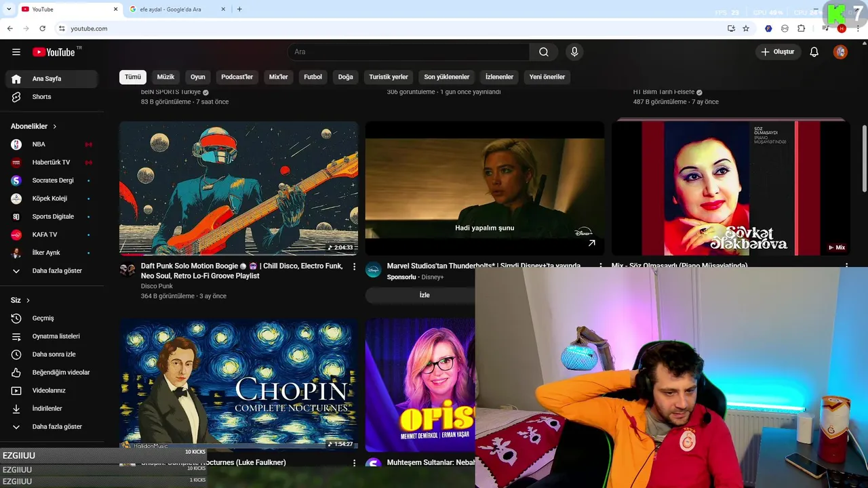Open İndirilenler

click(x=52, y=409)
